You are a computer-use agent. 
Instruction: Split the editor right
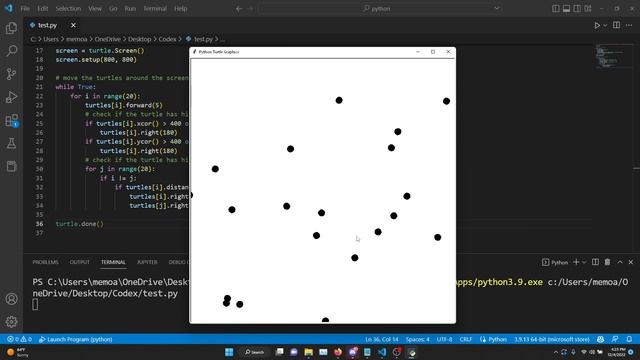(x=616, y=25)
